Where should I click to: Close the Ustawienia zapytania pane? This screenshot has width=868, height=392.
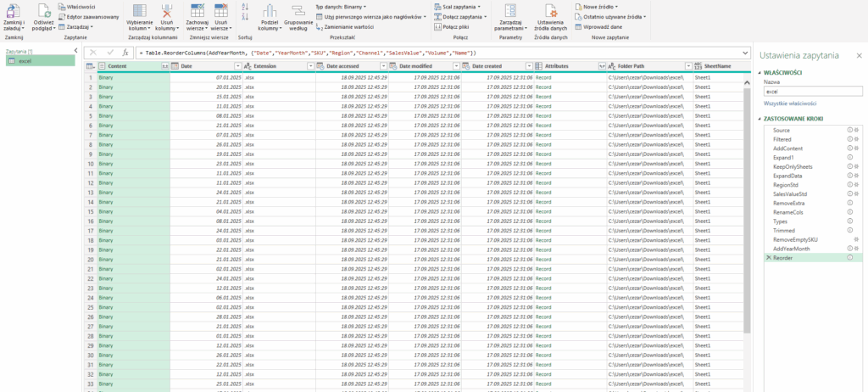(859, 55)
